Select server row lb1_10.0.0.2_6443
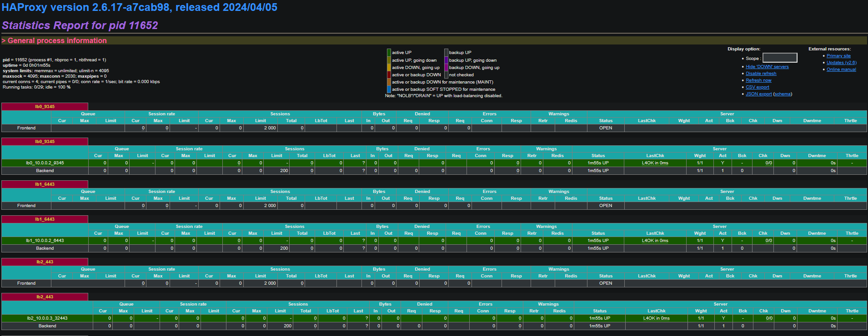 click(45, 241)
